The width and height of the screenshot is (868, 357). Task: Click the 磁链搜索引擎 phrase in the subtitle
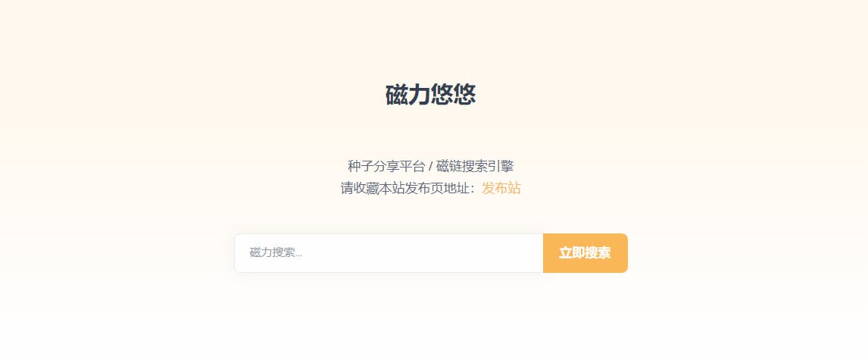(475, 166)
